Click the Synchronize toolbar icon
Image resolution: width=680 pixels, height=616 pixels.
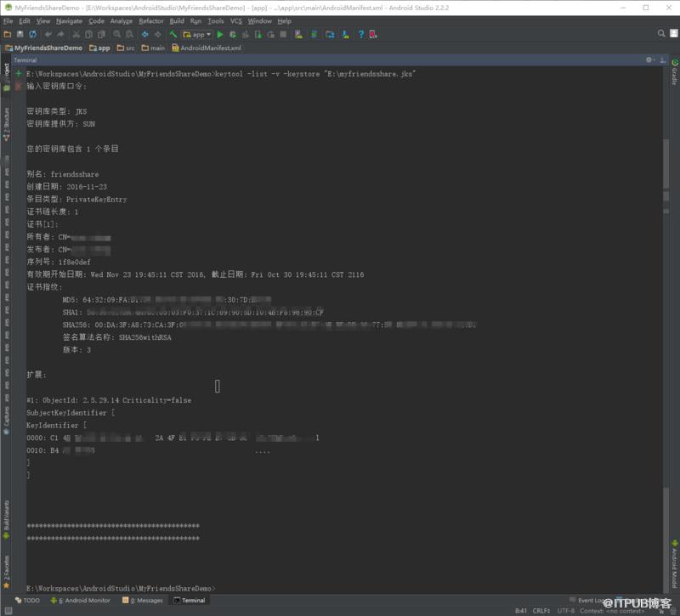[x=32, y=34]
